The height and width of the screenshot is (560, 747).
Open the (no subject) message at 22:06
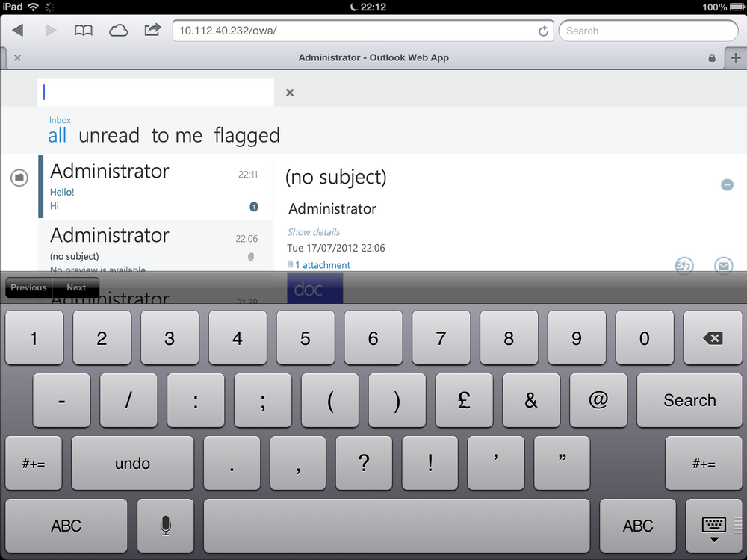pyautogui.click(x=155, y=245)
